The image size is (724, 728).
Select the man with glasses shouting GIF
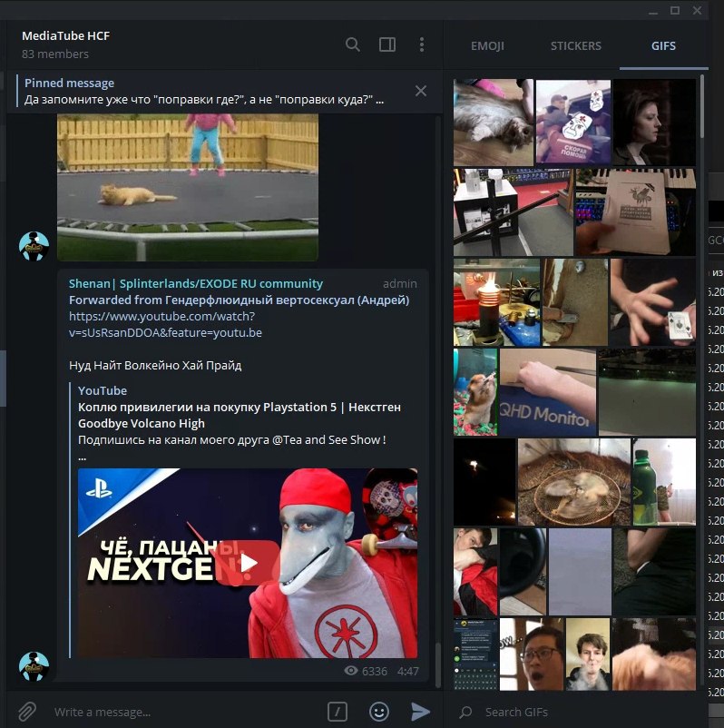(532, 654)
